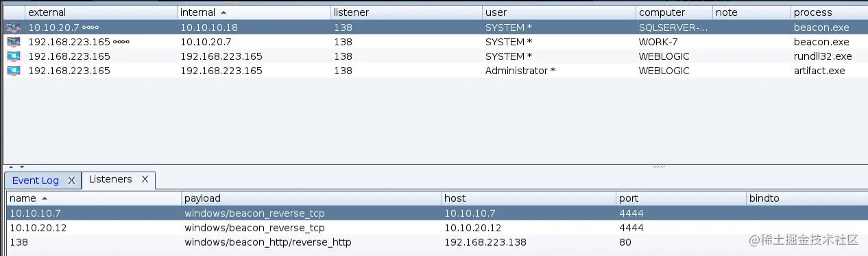Click windows/beacon_http/reverse_http payload cell
This screenshot has height=256, width=868.
tap(268, 242)
